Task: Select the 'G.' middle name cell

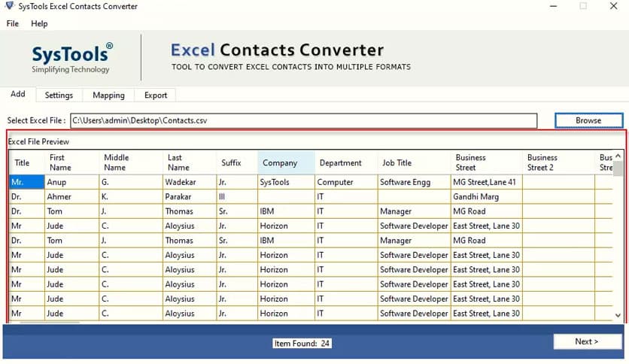Action: coord(131,182)
